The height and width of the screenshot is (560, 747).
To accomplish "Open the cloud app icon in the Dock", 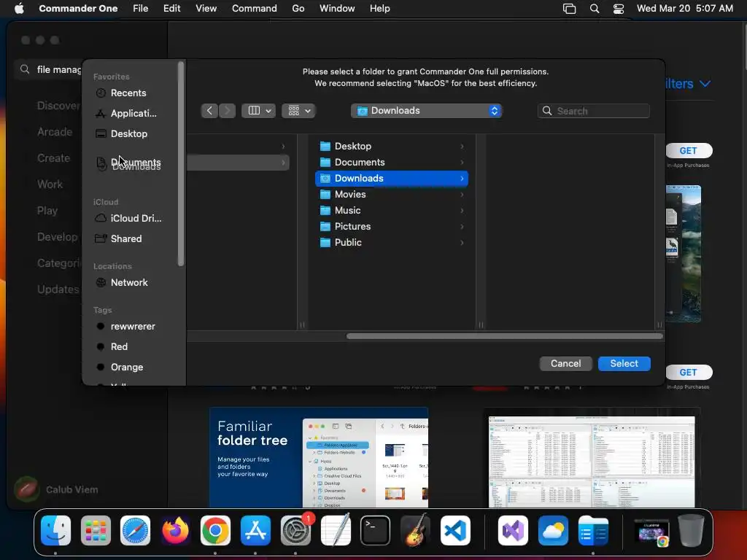I will 553,530.
